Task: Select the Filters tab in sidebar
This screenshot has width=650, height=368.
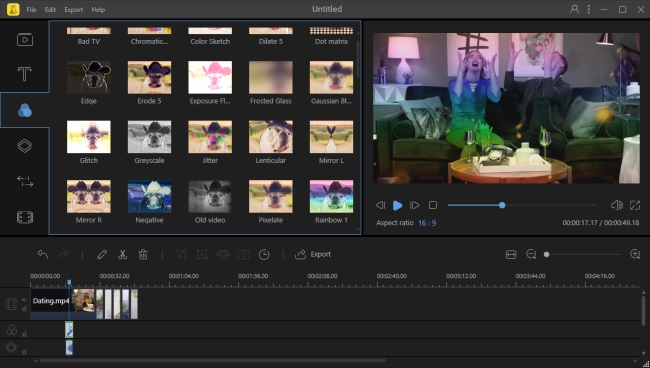Action: pos(25,110)
